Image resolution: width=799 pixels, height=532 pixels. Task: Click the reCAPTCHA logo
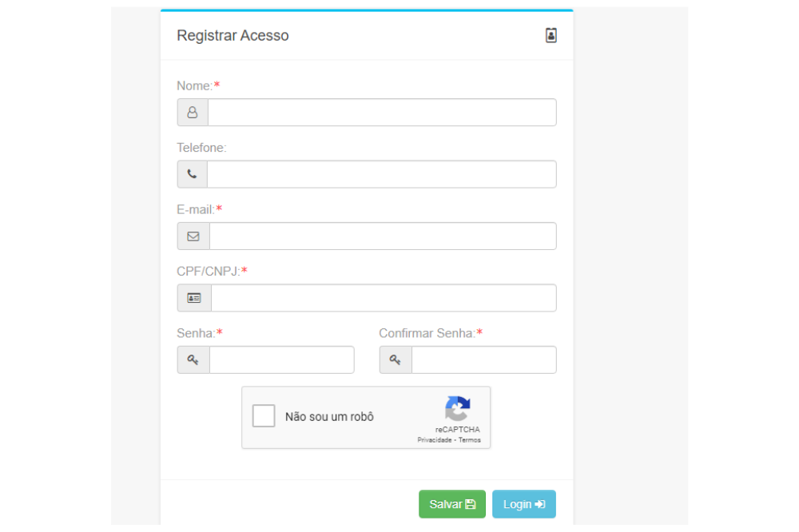pyautogui.click(x=457, y=409)
